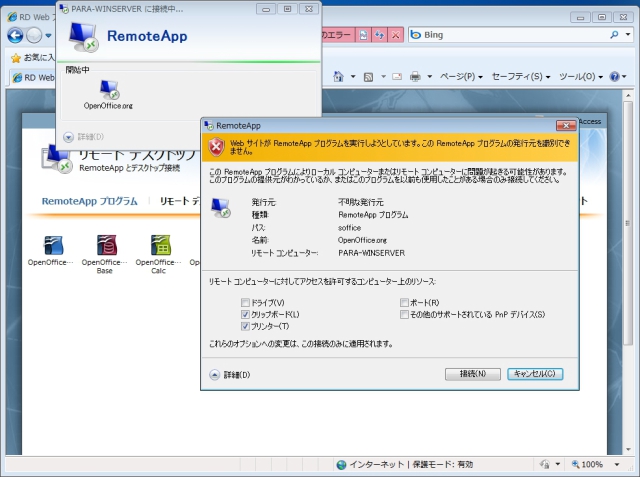The width and height of the screenshot is (640, 477).
Task: Click the internet zone globe icon in status bar
Action: (x=341, y=465)
